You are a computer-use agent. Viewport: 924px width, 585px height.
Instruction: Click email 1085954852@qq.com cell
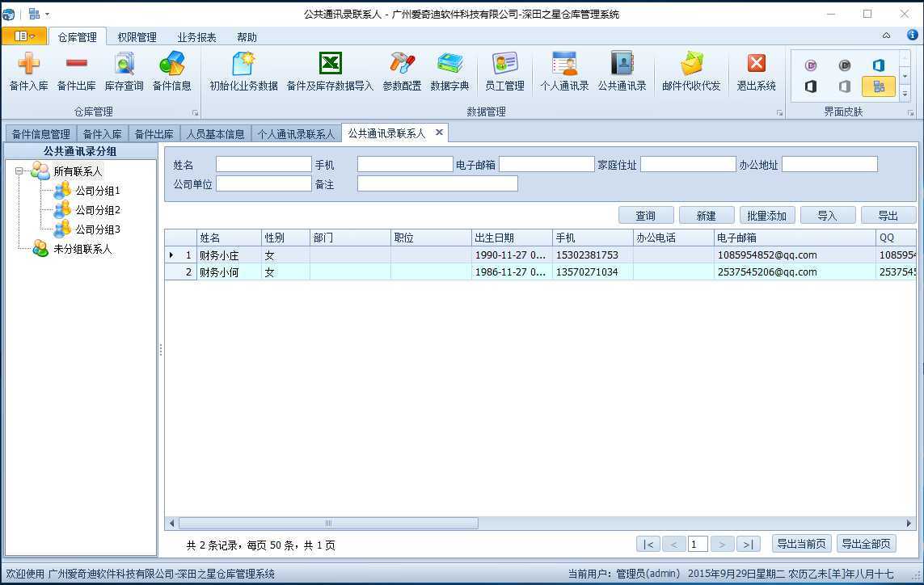tap(795, 255)
